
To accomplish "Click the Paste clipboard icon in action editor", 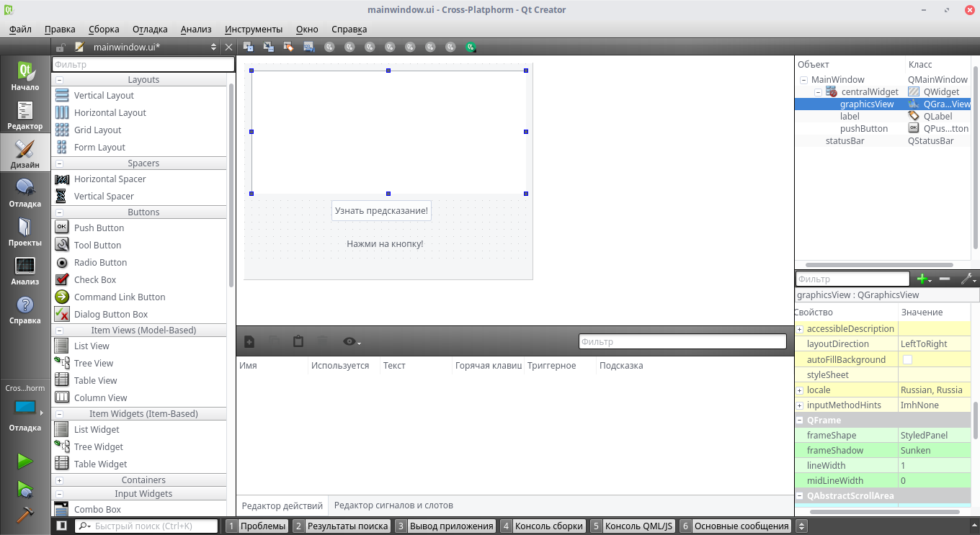I will tap(298, 341).
